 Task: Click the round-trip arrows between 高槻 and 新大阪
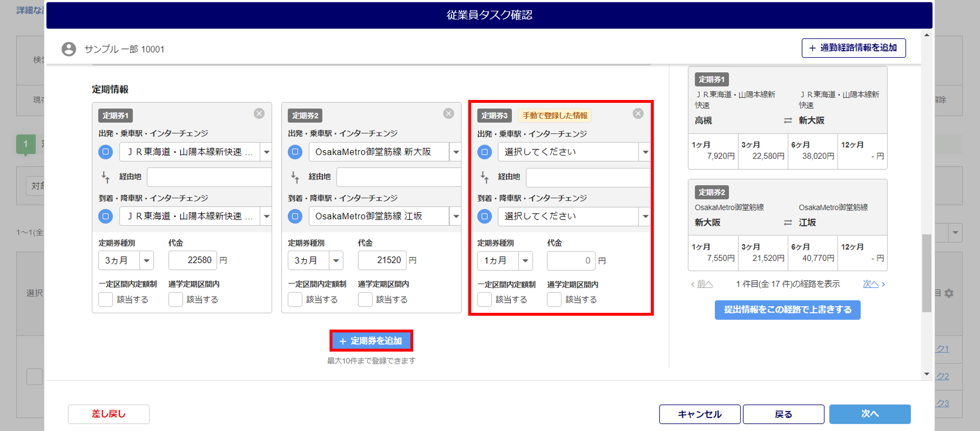788,121
